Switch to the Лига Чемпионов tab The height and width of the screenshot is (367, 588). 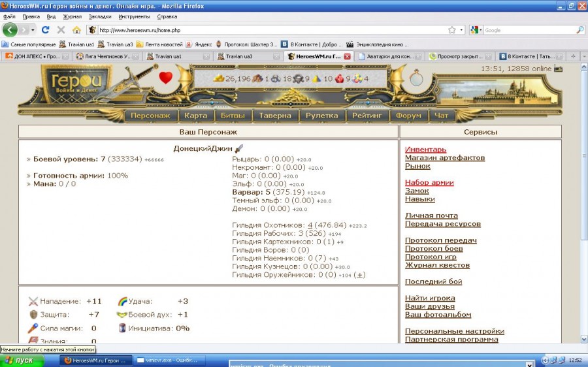(107, 56)
